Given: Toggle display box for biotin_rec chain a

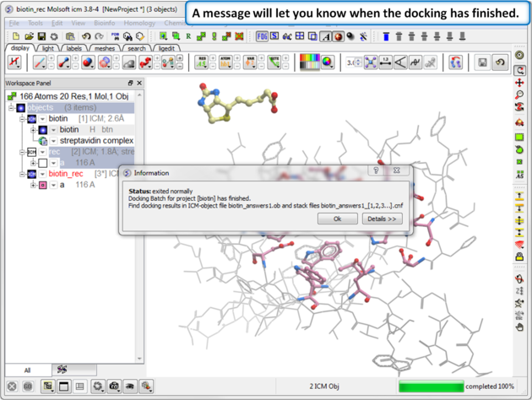Looking at the screenshot, I should click(43, 185).
